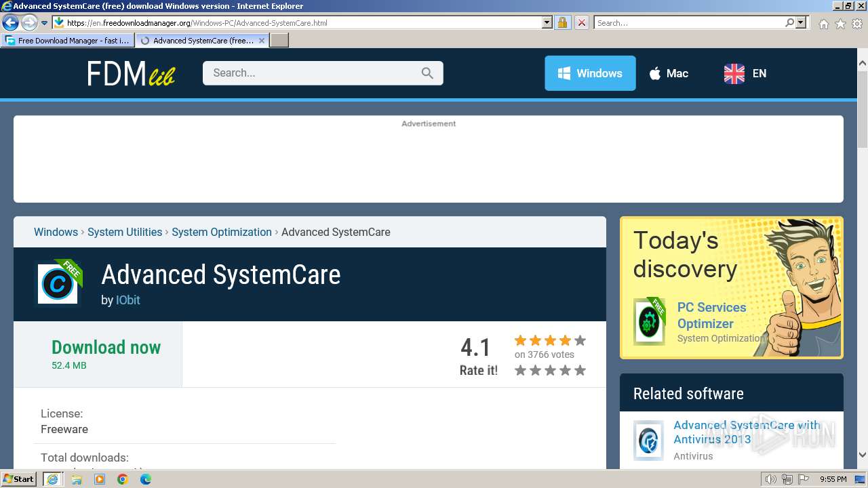
Task: Click the UK flag icon
Action: pos(734,73)
